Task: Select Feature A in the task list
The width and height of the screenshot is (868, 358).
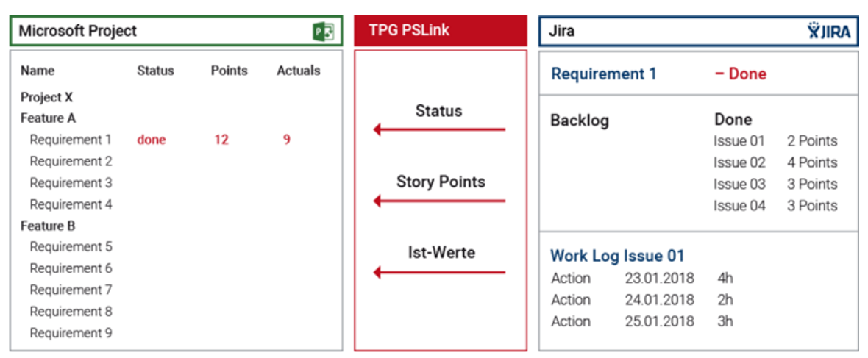Action: [x=48, y=118]
